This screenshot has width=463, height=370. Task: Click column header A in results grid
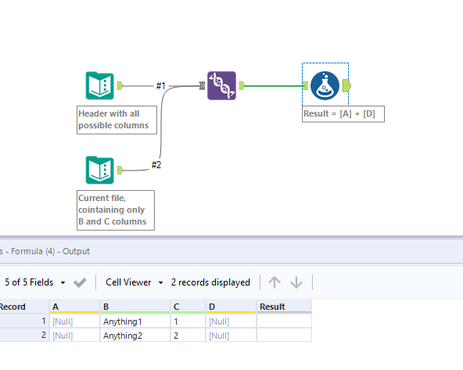(x=75, y=307)
